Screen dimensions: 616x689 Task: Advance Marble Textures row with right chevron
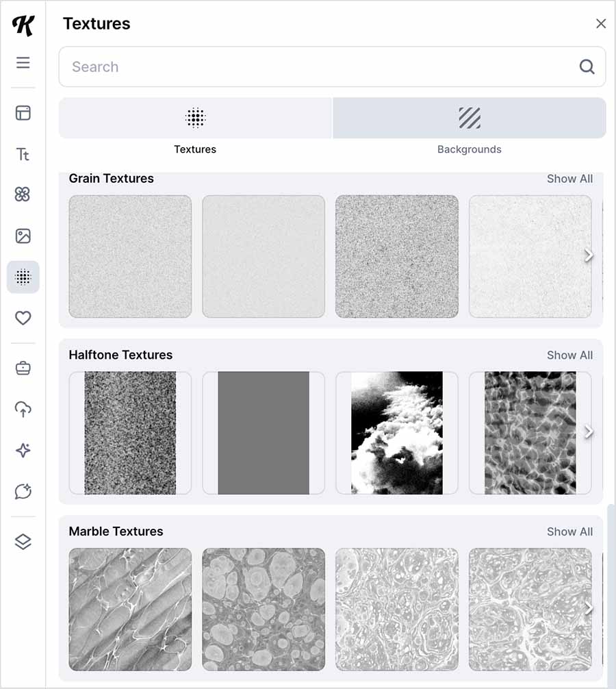(589, 609)
